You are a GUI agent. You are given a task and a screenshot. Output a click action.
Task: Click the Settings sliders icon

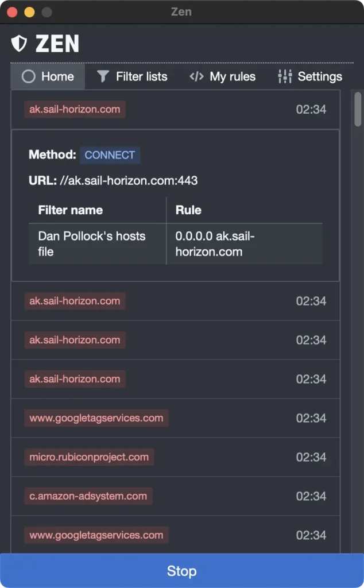(285, 76)
